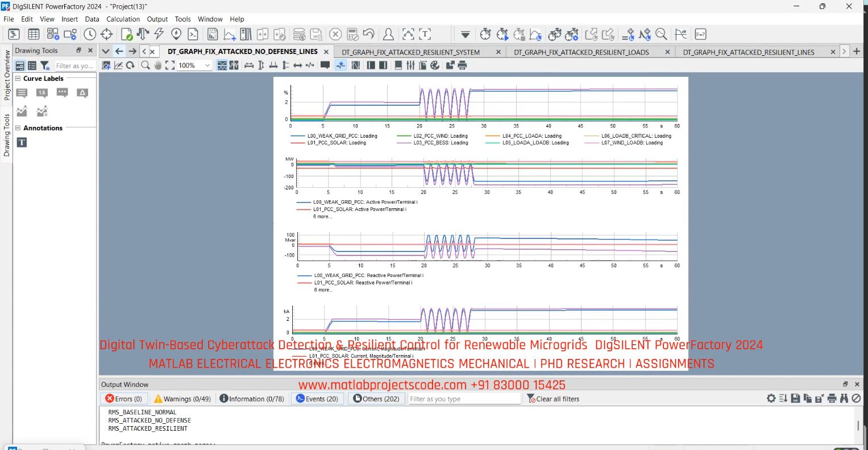Click the P=? variable check icon
The image size is (868, 450).
click(701, 35)
